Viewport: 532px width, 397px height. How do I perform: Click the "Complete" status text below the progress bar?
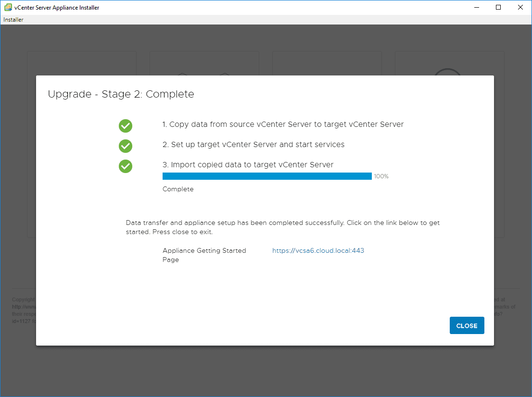[x=178, y=189]
